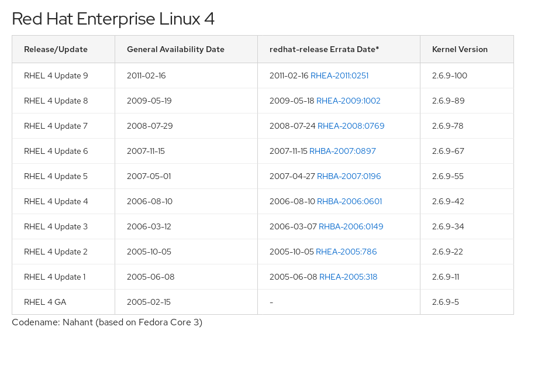Viewport: 538px width, 392px height.
Task: Click kernel version 2.6.9-89
Action: pos(448,101)
